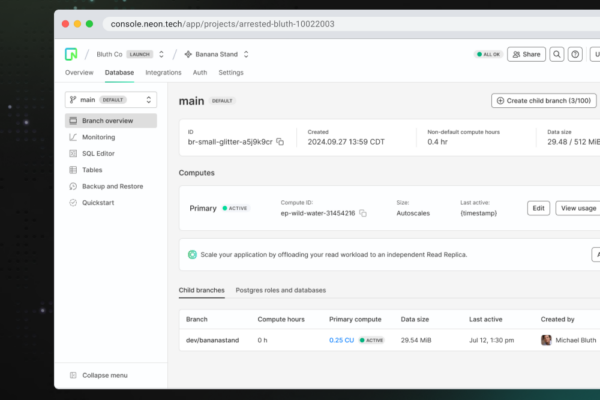
Task: Click the Data size column header
Action: (x=415, y=319)
